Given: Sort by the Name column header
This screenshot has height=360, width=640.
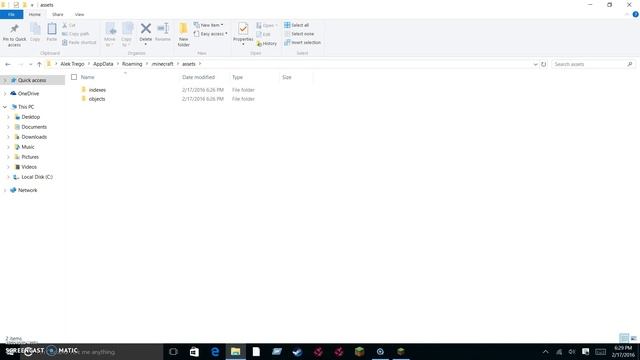Looking at the screenshot, I should 87,77.
